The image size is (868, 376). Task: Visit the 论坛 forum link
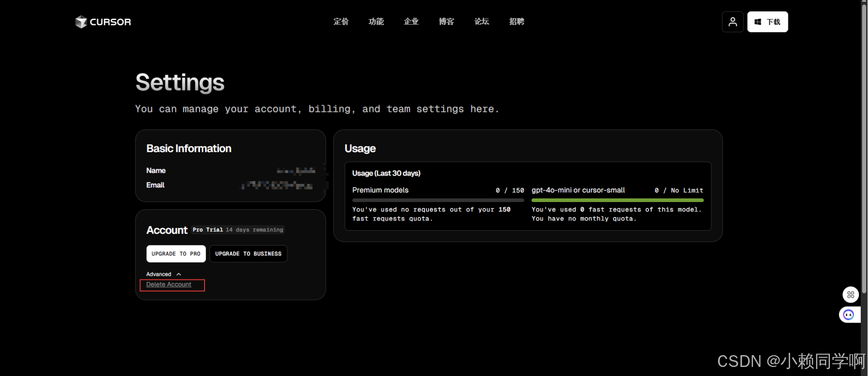pos(482,21)
